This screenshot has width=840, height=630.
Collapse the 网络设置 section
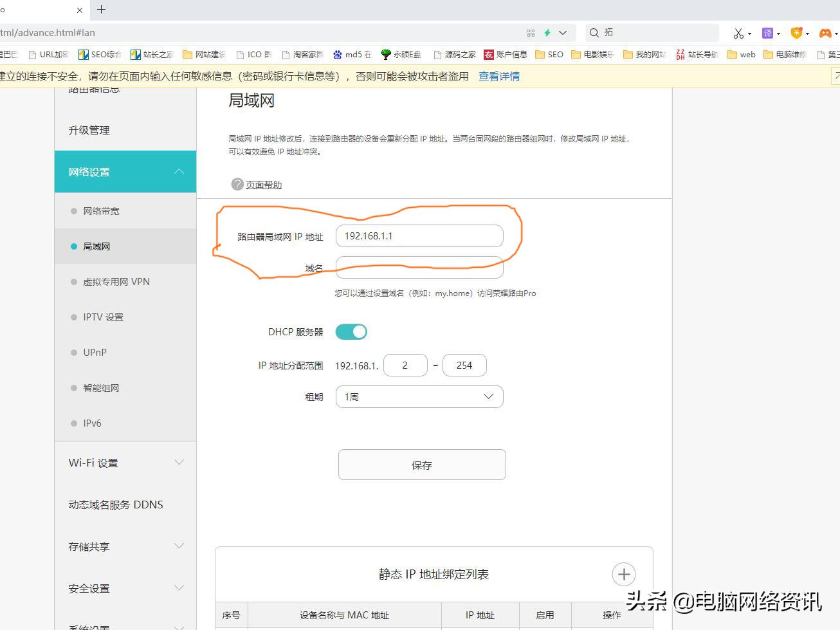point(125,171)
